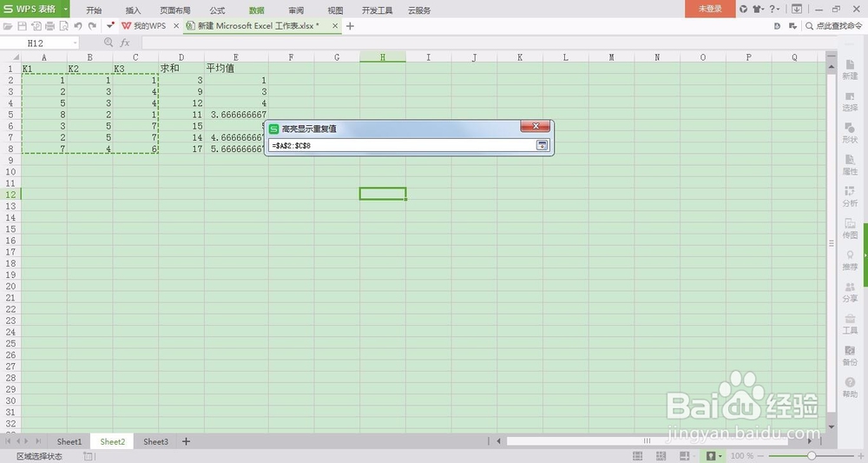Image resolution: width=868 pixels, height=463 pixels.
Task: Add a new worksheet with plus button
Action: [186, 441]
